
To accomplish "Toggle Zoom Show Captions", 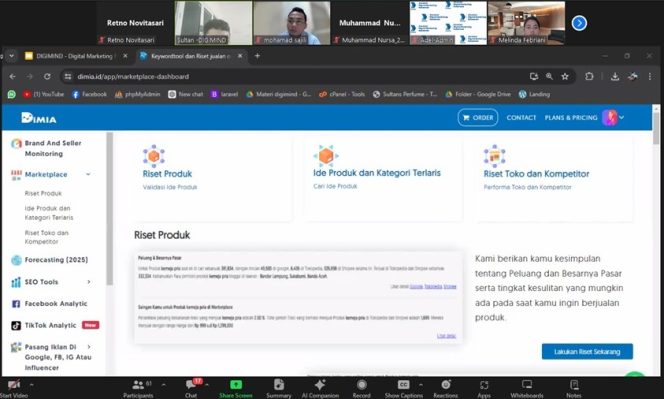I will coord(404,389).
